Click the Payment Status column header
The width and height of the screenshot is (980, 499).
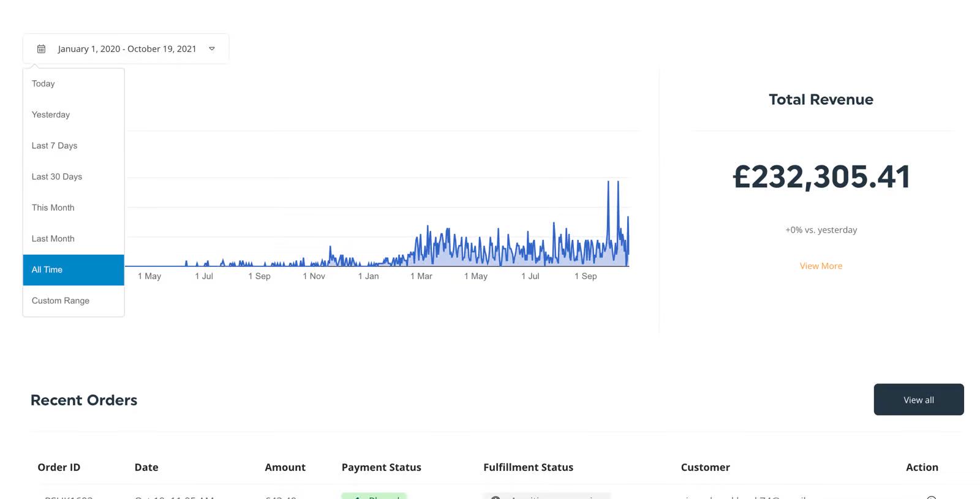coord(381,468)
